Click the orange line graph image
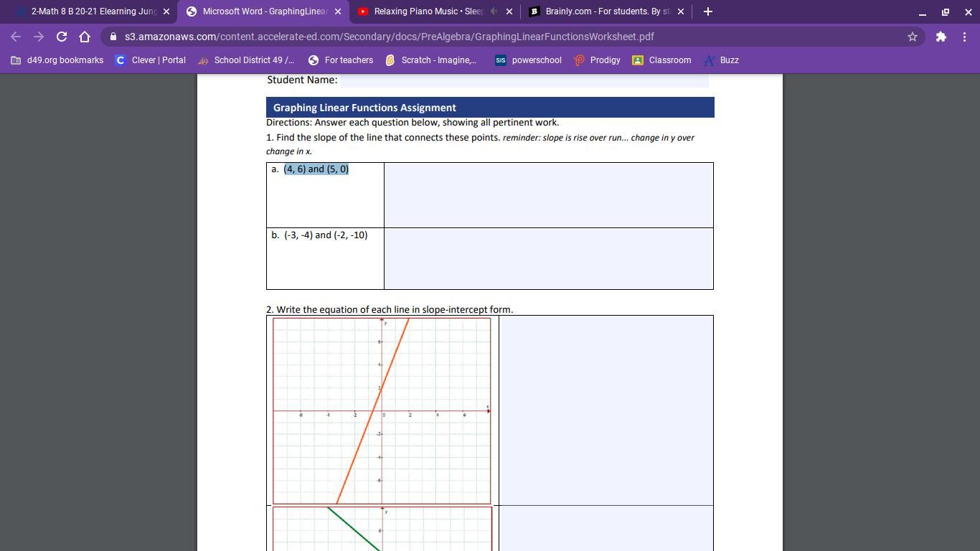 point(382,411)
